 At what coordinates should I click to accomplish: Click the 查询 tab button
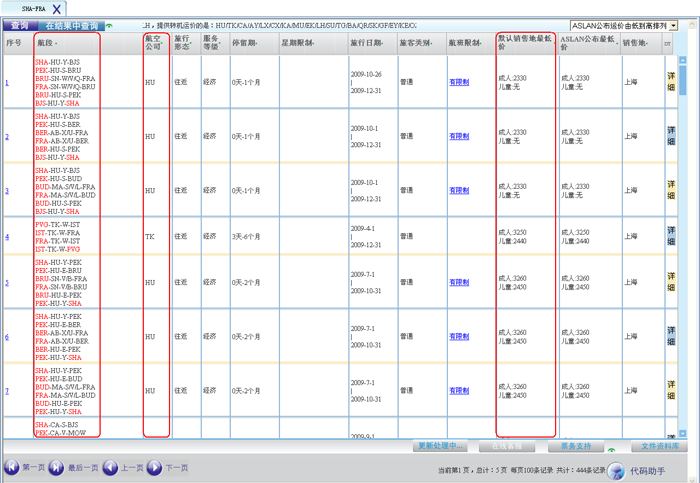click(19, 25)
